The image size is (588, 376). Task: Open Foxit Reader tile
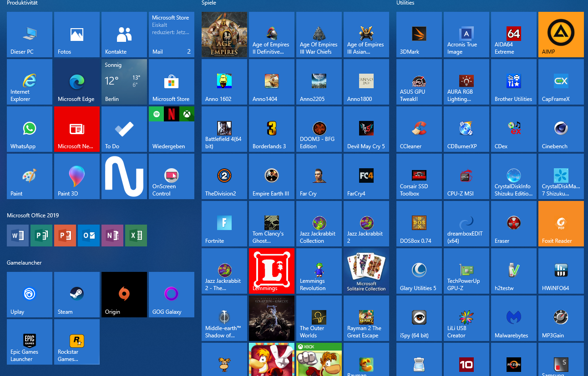coord(561,224)
